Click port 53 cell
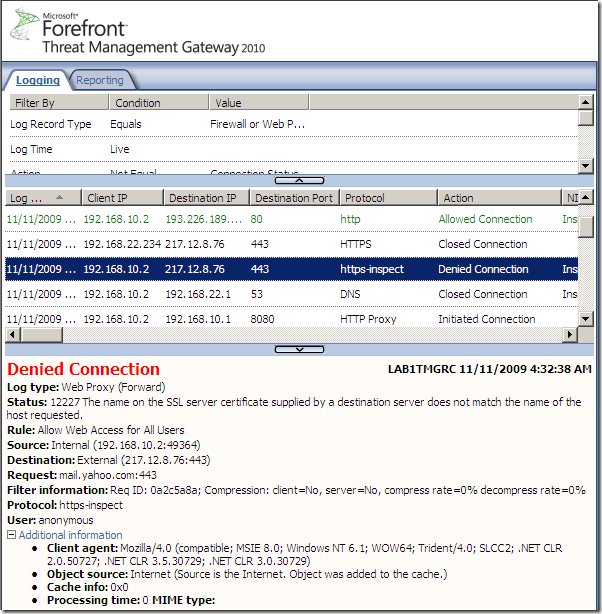 click(257, 294)
